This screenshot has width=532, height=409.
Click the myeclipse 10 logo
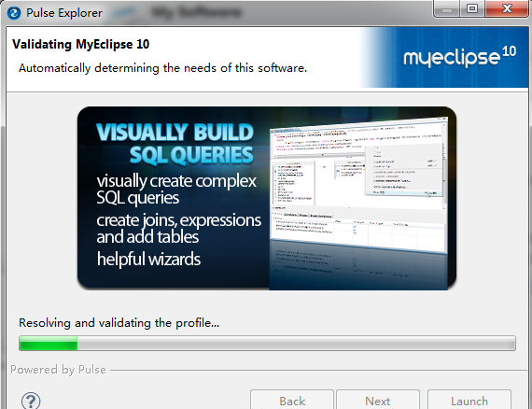click(459, 56)
